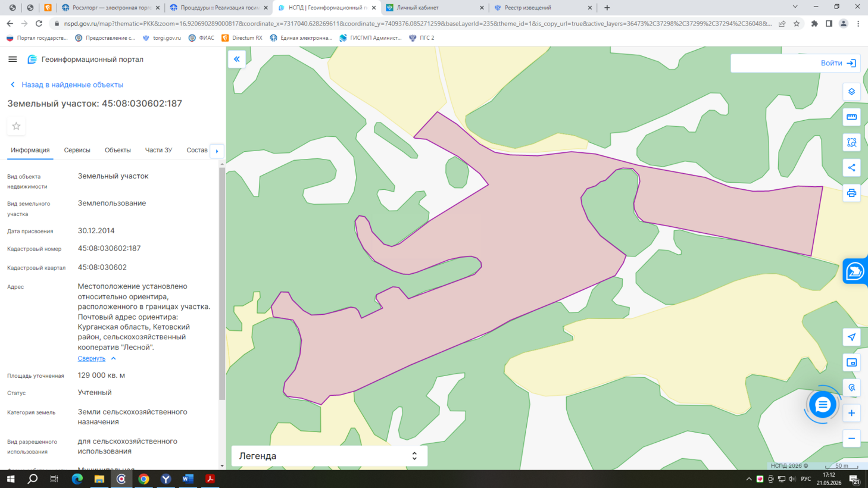Open the hamburger menu of the portal
868x488 pixels.
coord(13,60)
